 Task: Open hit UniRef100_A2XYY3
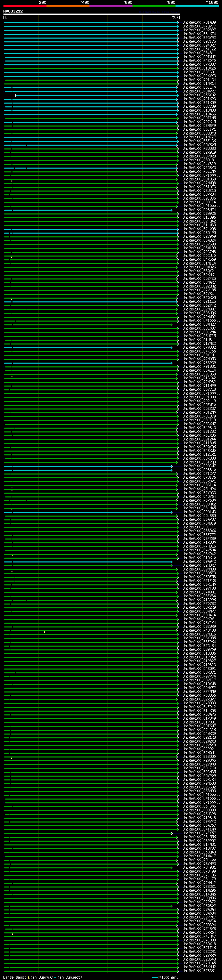pos(199,76)
